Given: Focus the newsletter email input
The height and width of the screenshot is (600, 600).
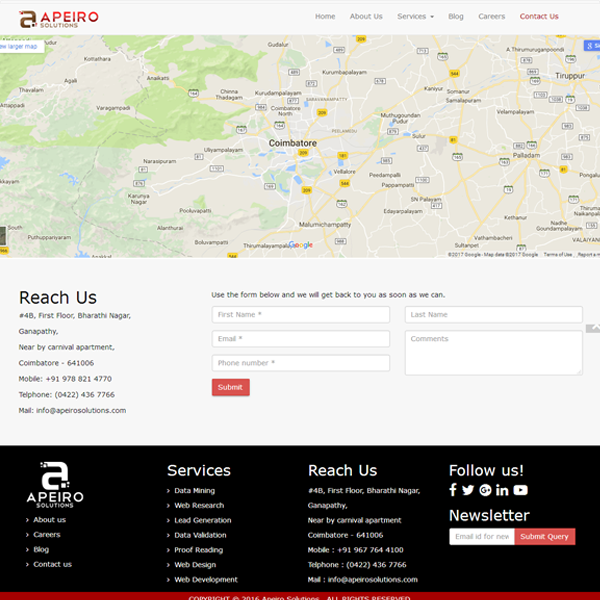Looking at the screenshot, I should 482,536.
